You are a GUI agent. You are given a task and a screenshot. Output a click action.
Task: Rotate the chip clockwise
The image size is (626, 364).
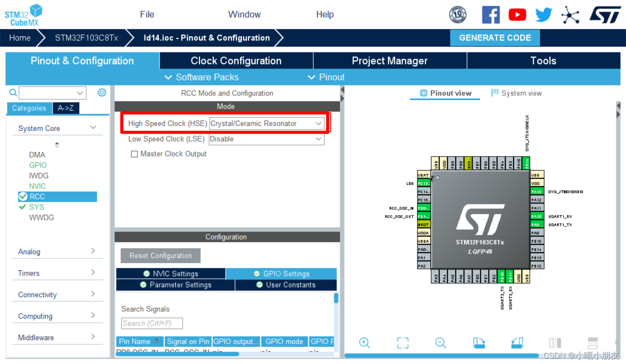click(479, 342)
